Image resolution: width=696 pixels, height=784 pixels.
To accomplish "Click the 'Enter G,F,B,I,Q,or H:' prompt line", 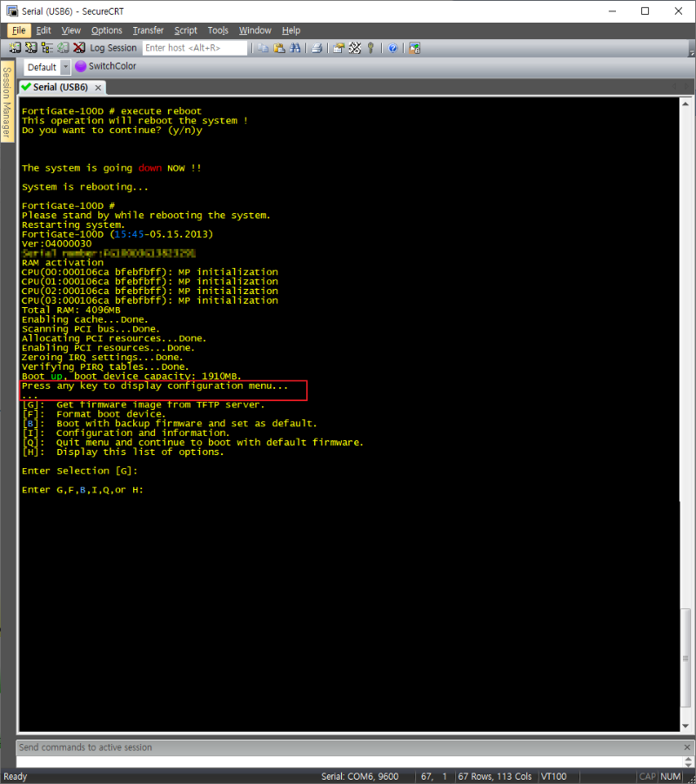I will point(83,490).
